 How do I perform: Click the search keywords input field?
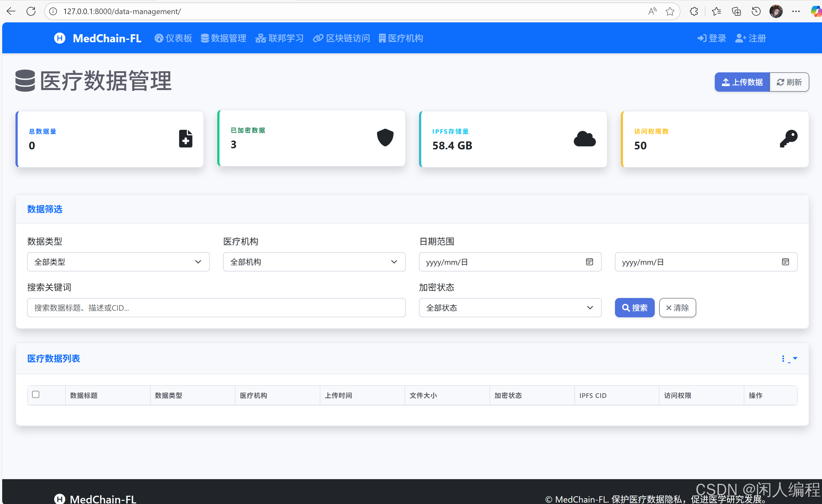pyautogui.click(x=216, y=308)
